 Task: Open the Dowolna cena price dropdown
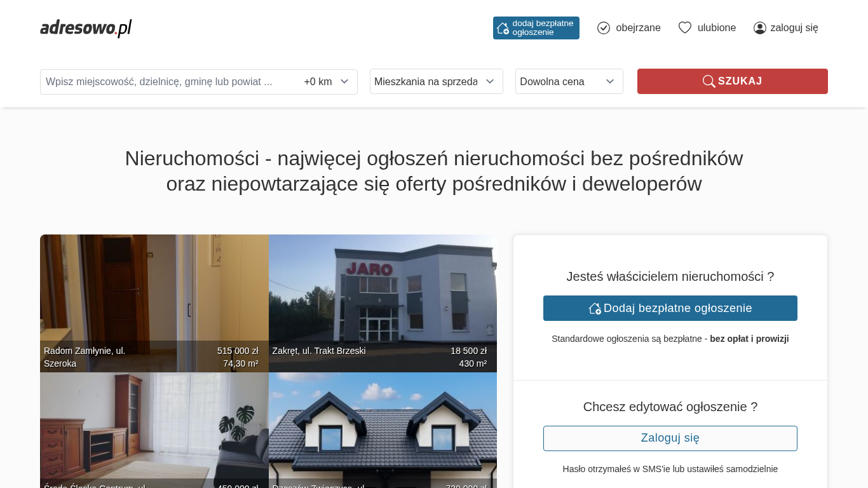point(569,81)
